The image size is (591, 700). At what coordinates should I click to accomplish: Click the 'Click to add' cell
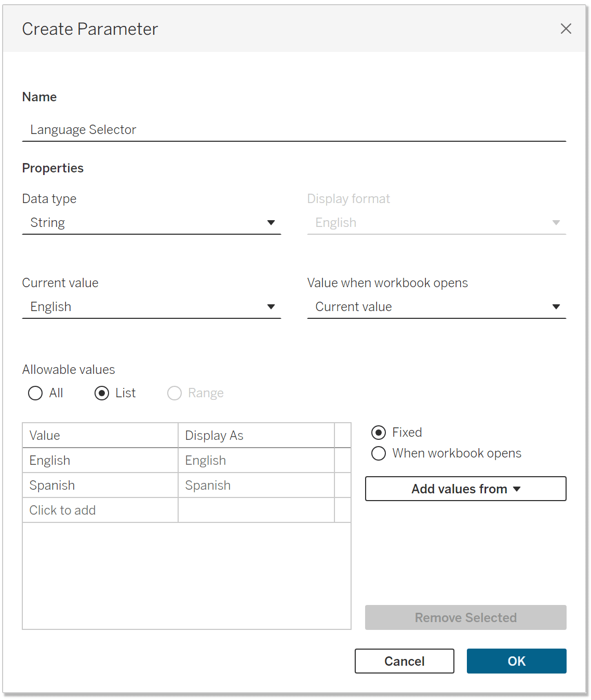pos(100,510)
